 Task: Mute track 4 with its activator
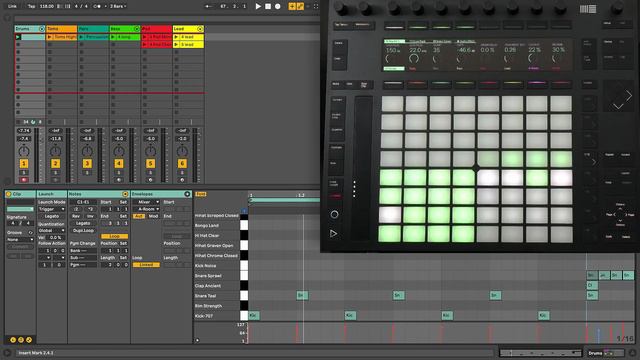pos(119,164)
